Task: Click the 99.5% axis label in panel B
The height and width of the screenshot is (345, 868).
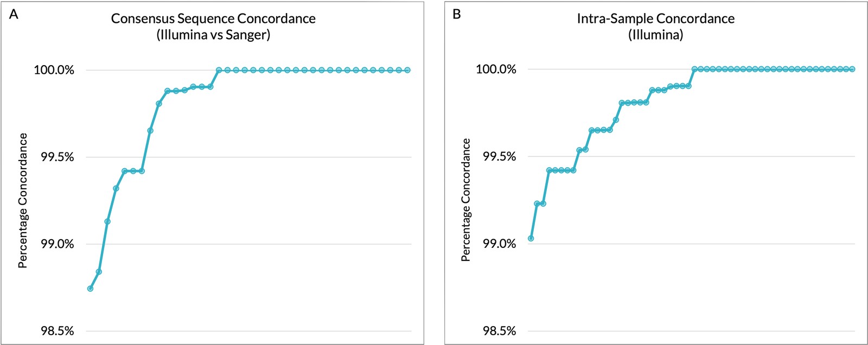Action: tap(499, 157)
